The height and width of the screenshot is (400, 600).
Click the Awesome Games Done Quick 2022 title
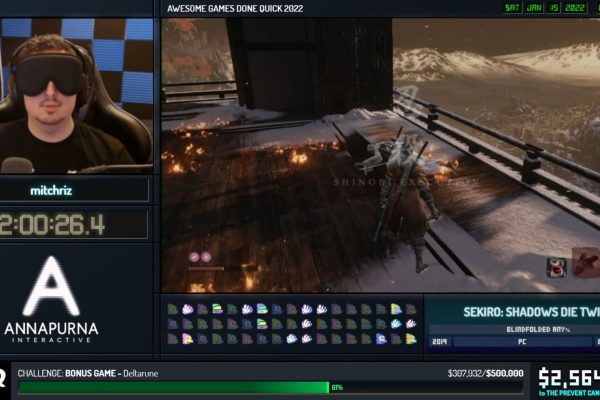tap(235, 8)
